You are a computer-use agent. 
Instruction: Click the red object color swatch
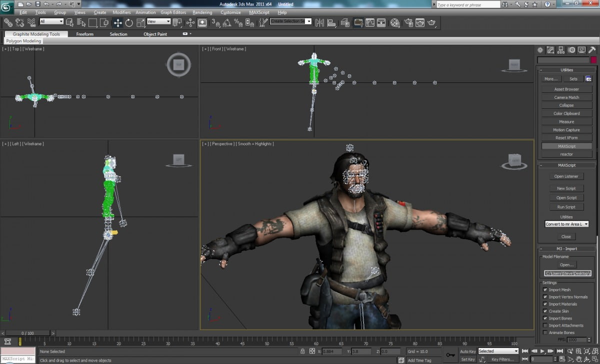[593, 60]
